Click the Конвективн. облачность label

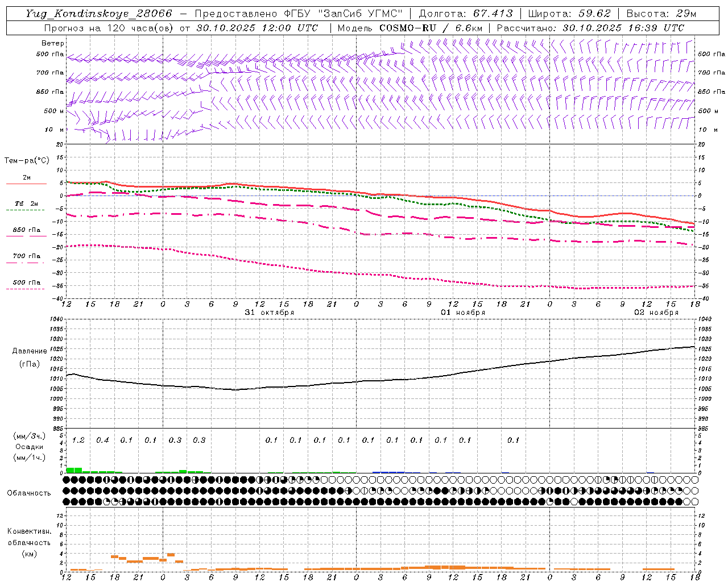(29, 537)
